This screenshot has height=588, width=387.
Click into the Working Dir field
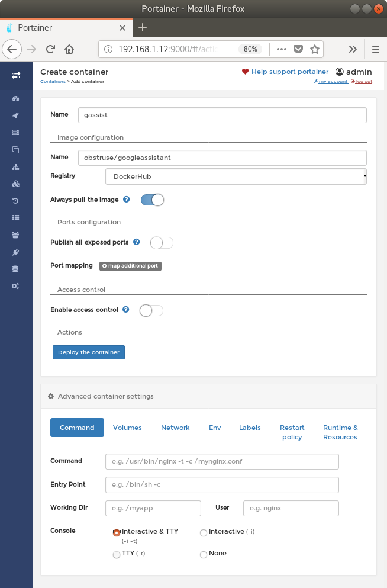point(153,508)
